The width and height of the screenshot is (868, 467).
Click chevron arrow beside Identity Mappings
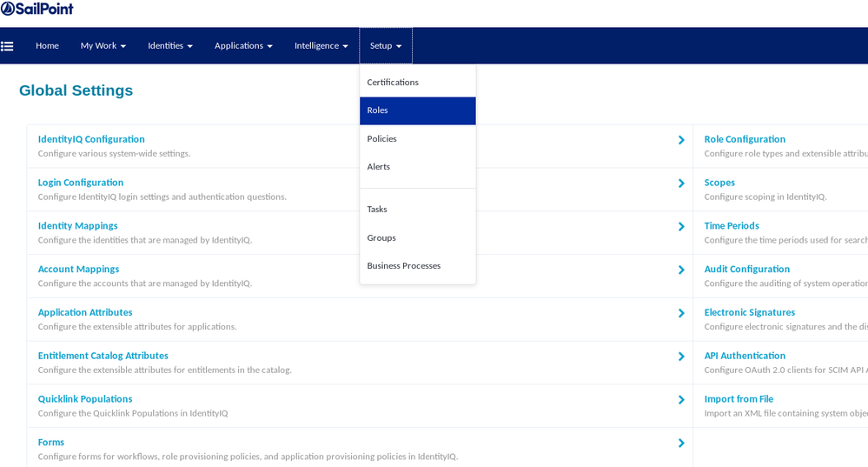coord(680,227)
